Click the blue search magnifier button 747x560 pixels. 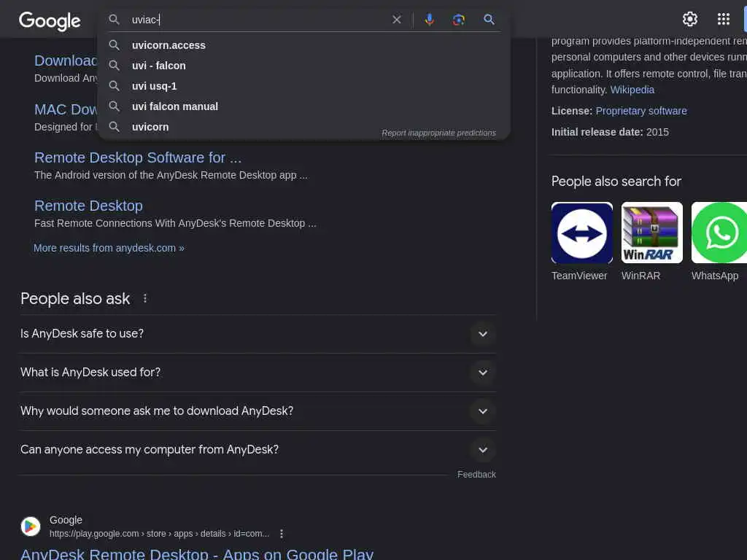point(489,20)
